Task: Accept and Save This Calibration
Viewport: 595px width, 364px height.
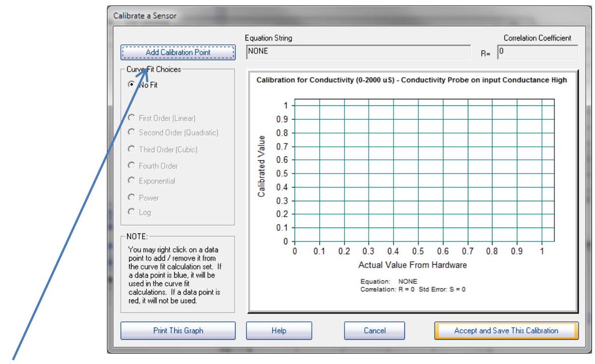Action: point(506,330)
